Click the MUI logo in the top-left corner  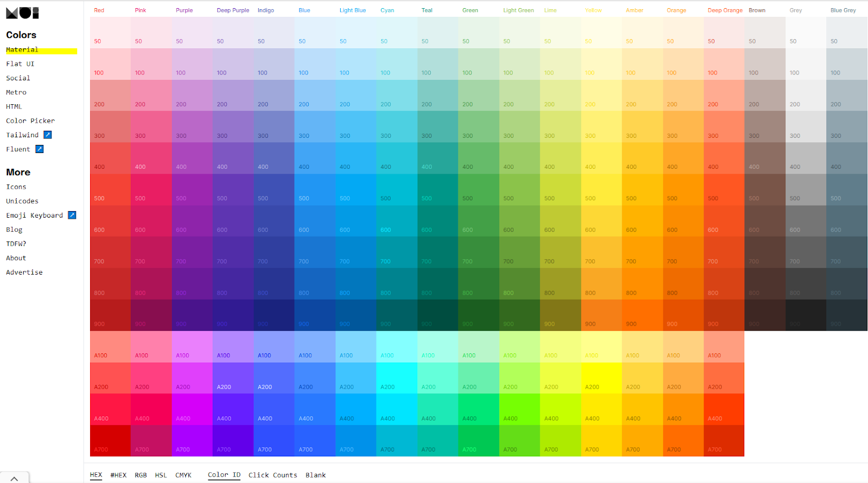coord(22,12)
